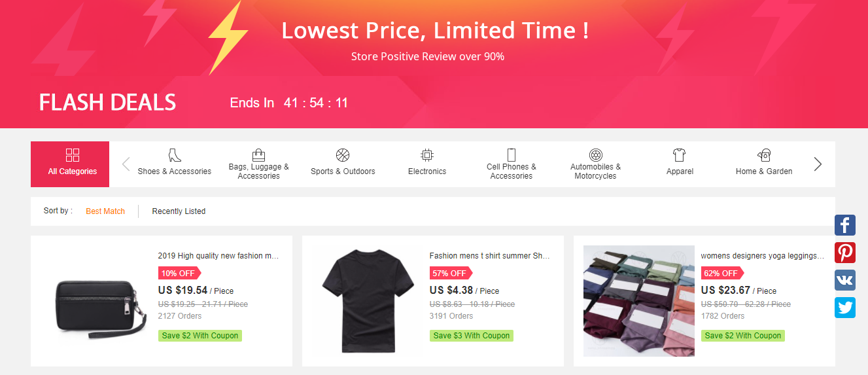868x375 pixels.
Task: Share on Facebook icon
Action: click(845, 225)
